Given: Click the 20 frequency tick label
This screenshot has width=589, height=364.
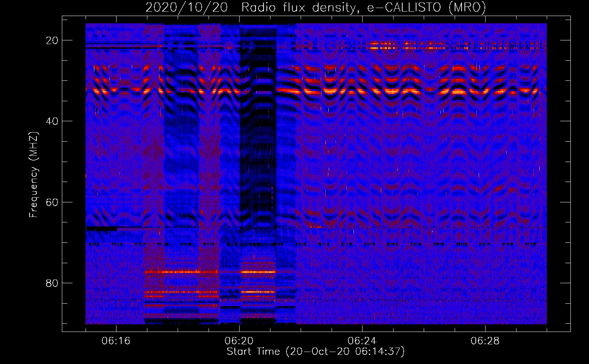Looking at the screenshot, I should point(52,40).
